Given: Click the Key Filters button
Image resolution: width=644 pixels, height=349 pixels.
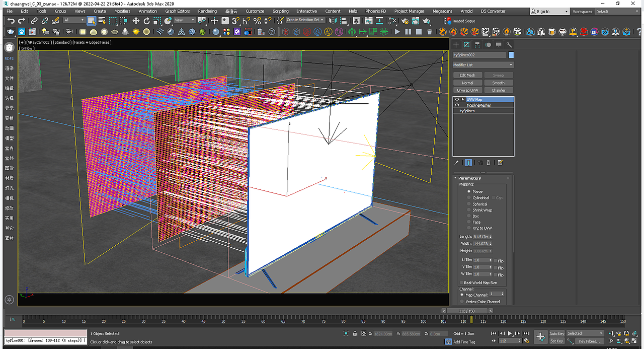Looking at the screenshot, I should pyautogui.click(x=589, y=341).
